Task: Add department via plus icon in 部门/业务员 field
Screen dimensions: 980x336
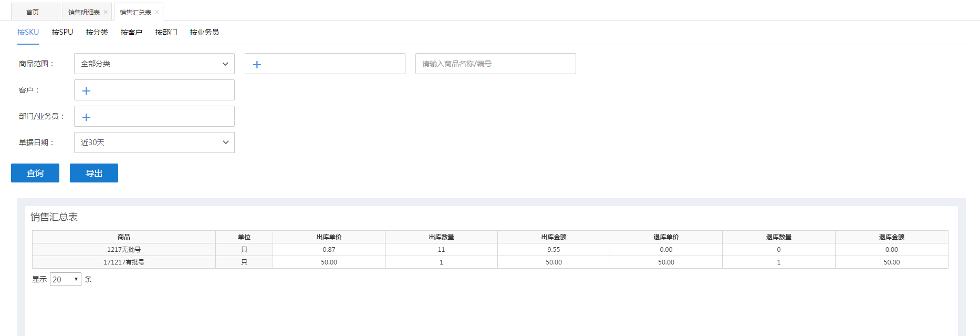Action: pyautogui.click(x=87, y=117)
